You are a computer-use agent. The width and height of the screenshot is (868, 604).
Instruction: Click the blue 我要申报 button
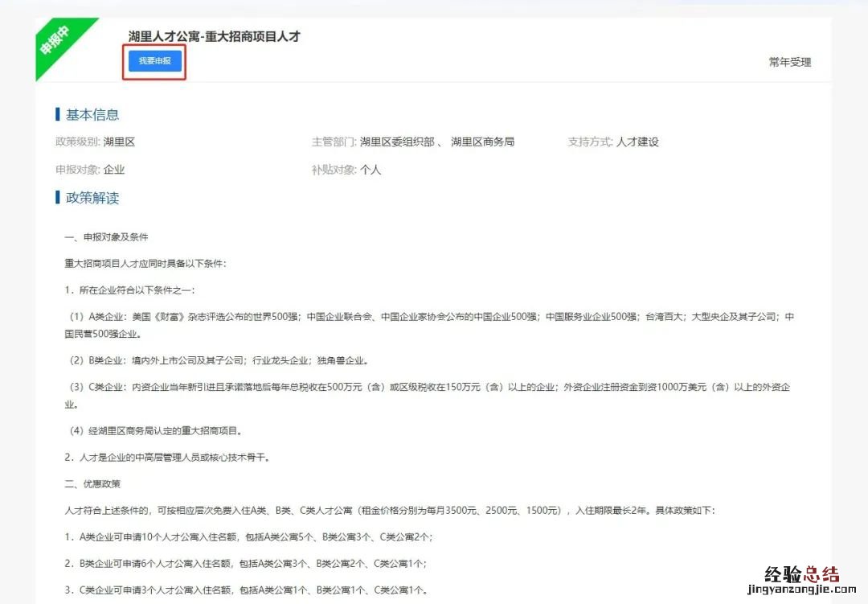point(154,61)
